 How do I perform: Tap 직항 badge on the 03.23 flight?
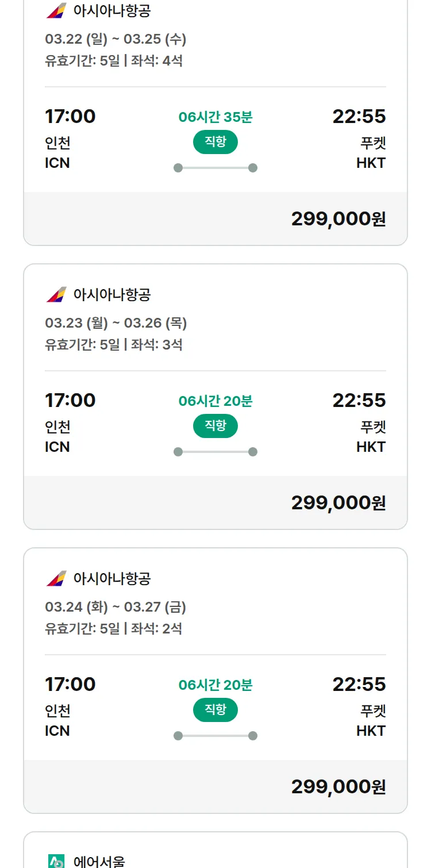coord(215,426)
